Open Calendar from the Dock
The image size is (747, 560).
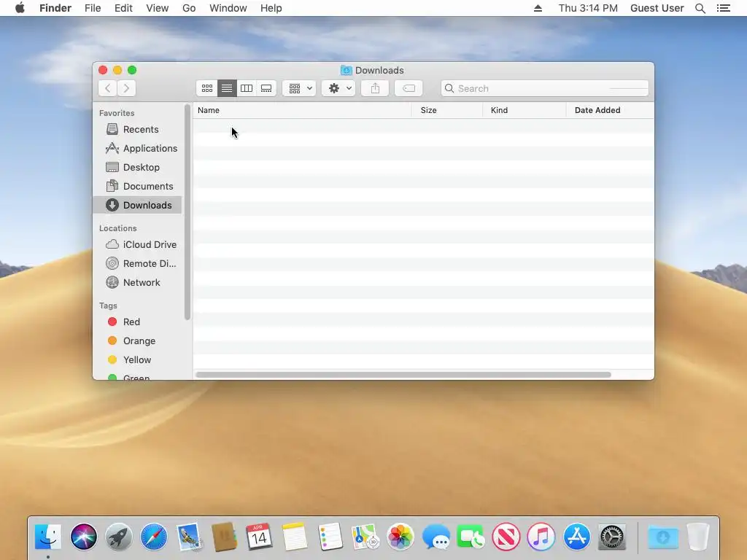click(259, 537)
